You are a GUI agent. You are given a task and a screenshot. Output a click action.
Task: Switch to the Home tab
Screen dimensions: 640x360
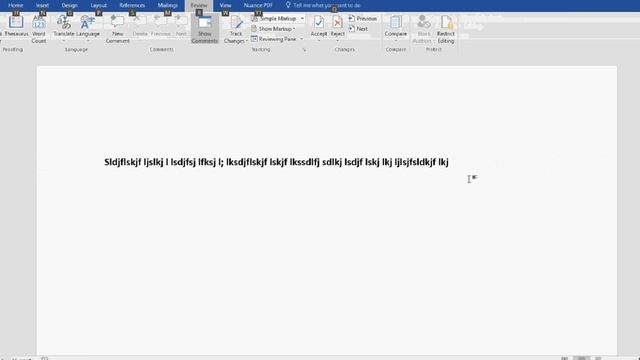coord(16,5)
